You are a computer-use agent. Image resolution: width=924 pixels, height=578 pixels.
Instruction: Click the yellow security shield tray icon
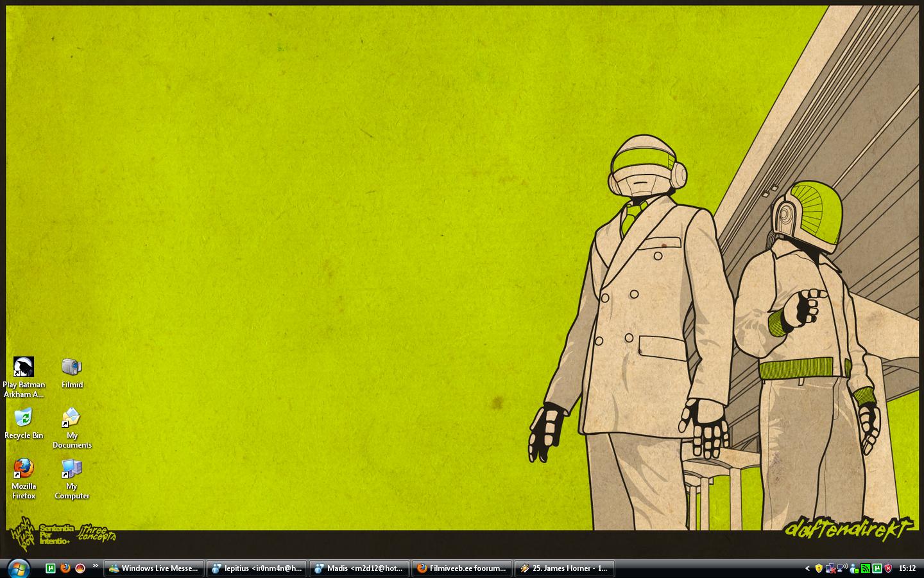(819, 568)
